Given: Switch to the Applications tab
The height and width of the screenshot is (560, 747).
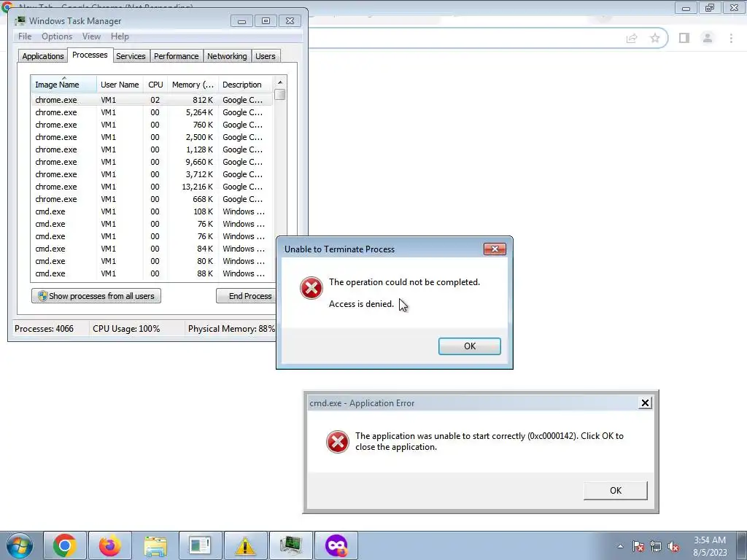Looking at the screenshot, I should click(43, 56).
